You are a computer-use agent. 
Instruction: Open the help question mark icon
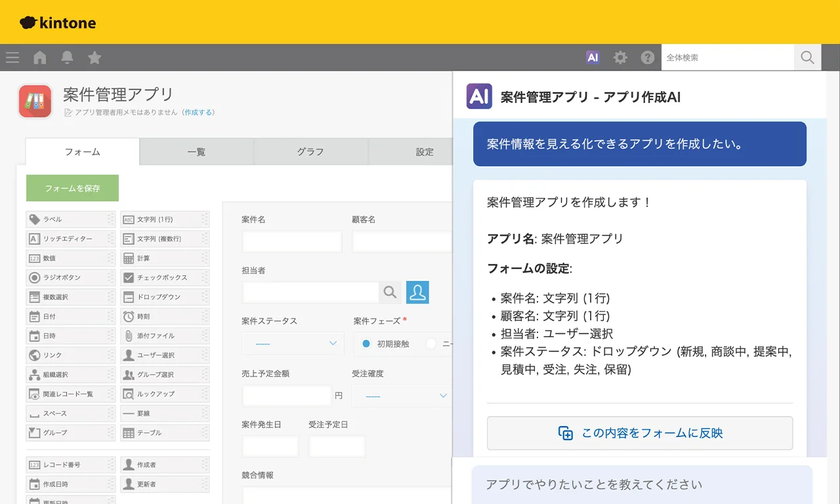coord(648,58)
